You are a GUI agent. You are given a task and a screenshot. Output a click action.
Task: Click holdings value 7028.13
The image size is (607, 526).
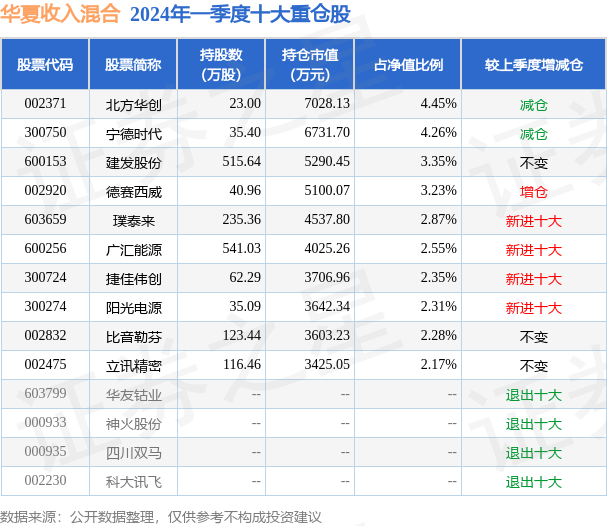pyautogui.click(x=327, y=104)
